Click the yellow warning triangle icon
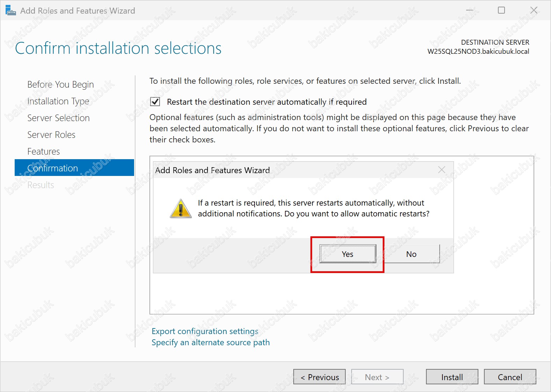Screen dimensions: 551x392 [x=181, y=209]
